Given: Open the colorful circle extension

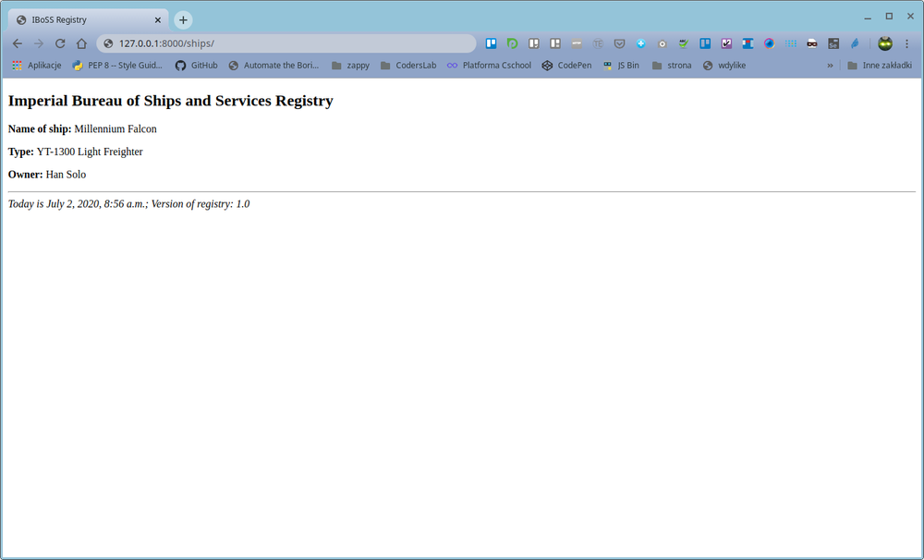Looking at the screenshot, I should (769, 43).
